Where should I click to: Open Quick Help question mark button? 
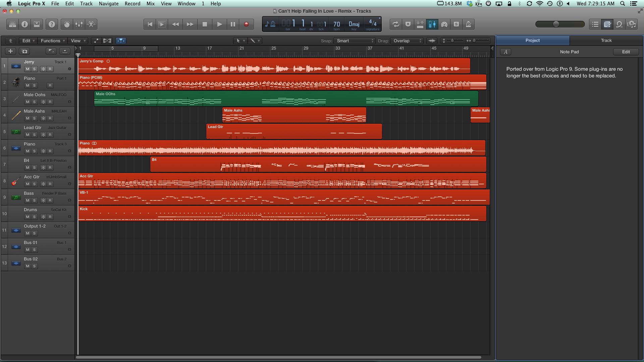[52, 24]
